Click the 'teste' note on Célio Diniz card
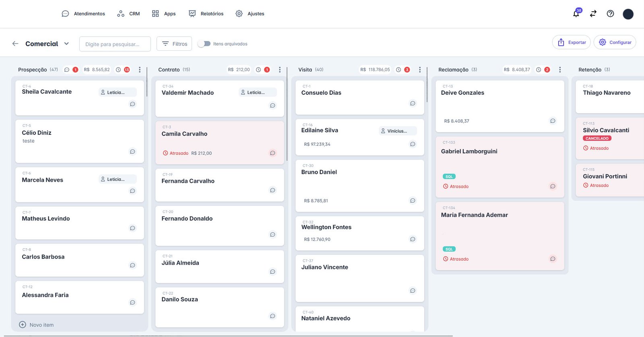The image size is (644, 337). point(29,141)
